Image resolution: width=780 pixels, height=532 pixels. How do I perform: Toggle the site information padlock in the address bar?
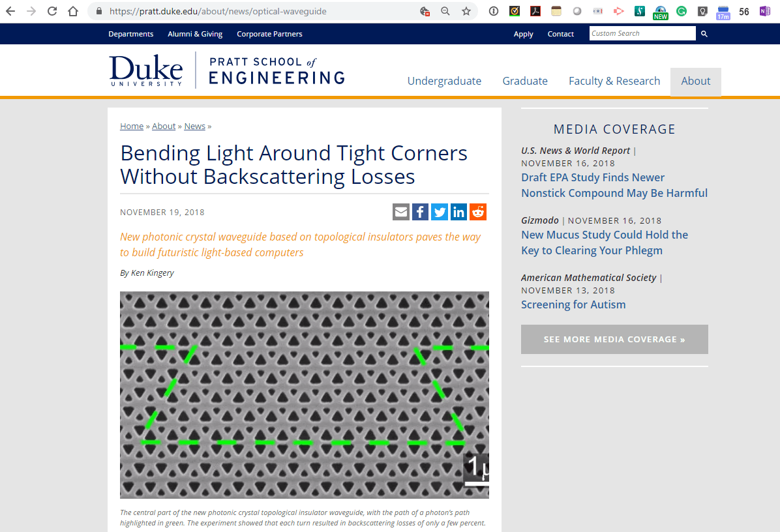[98, 11]
